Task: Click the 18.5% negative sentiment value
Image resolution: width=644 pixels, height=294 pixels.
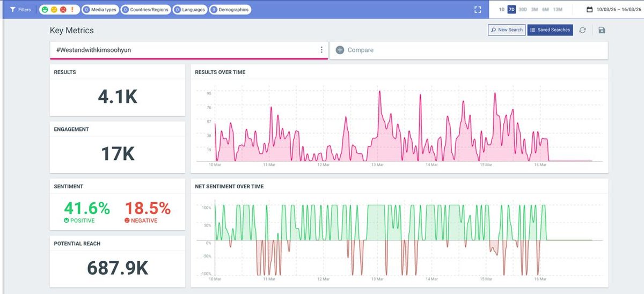Action: 148,208
